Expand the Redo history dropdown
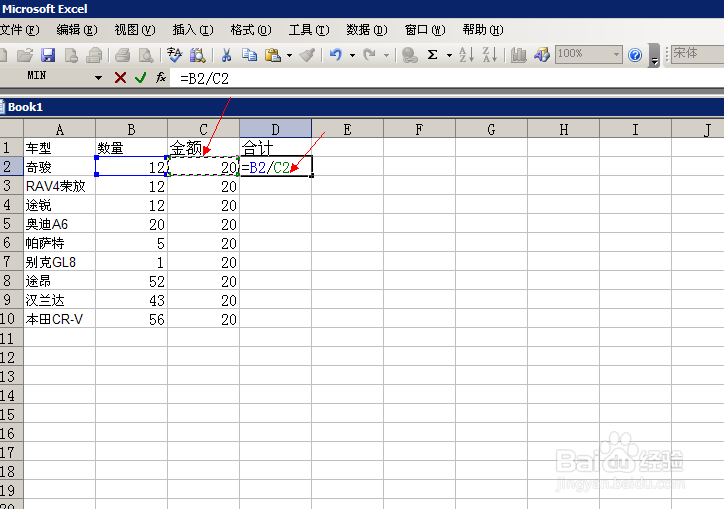This screenshot has width=724, height=509. pos(386,55)
